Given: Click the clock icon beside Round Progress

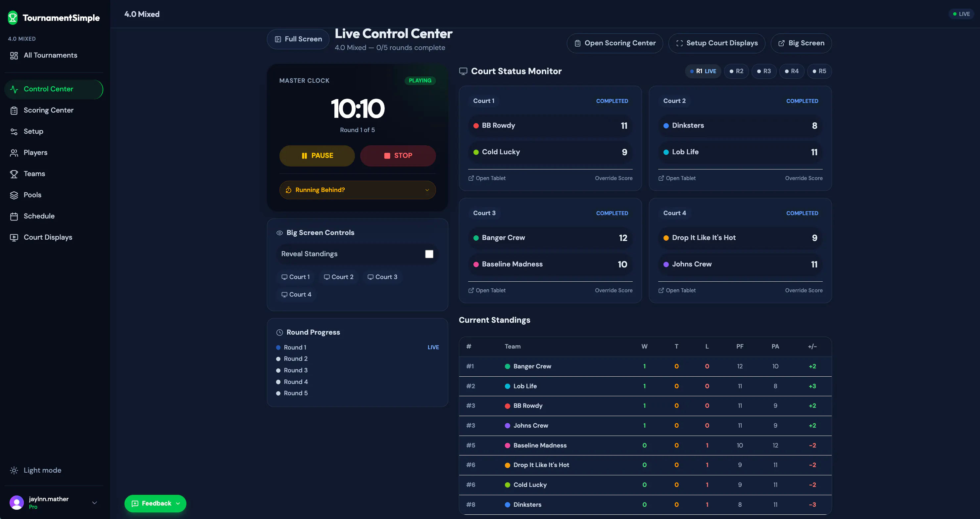Looking at the screenshot, I should click(x=280, y=332).
